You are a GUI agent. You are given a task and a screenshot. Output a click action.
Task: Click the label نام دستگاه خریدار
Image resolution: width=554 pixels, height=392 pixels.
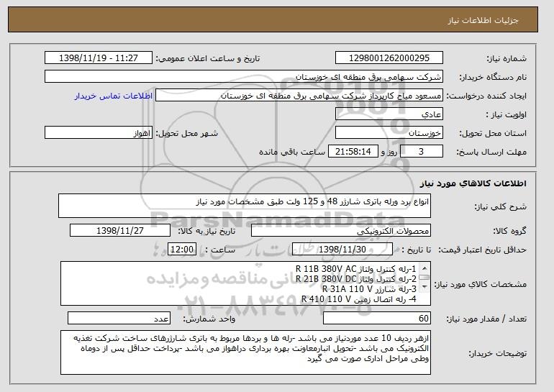tap(493, 77)
